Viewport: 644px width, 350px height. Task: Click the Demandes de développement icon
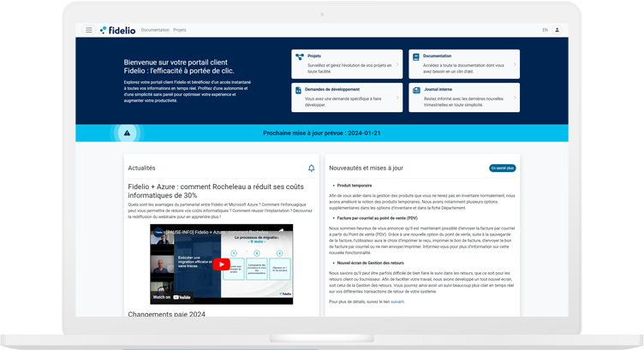[298, 90]
